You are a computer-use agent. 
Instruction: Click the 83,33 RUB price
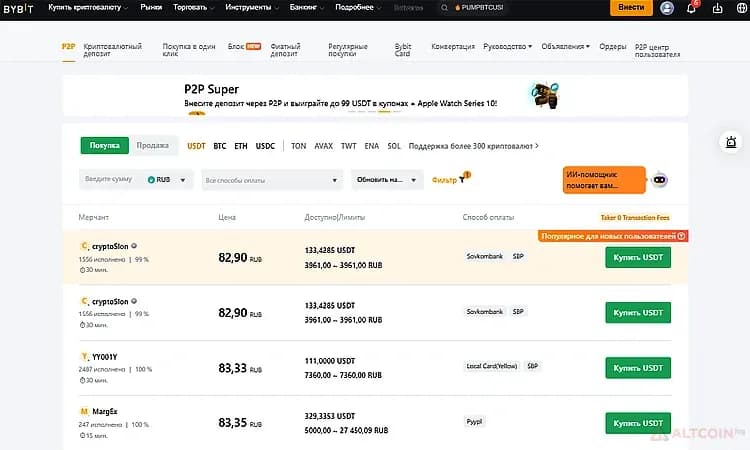[x=240, y=368]
